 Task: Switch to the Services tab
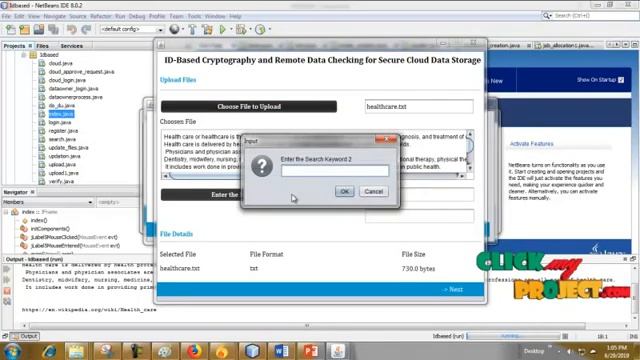[x=71, y=46]
